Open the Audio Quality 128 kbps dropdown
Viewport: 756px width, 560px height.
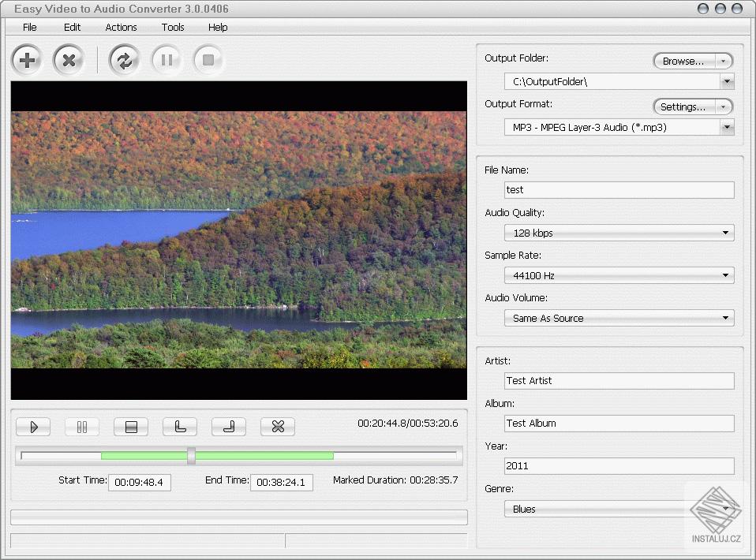[619, 233]
